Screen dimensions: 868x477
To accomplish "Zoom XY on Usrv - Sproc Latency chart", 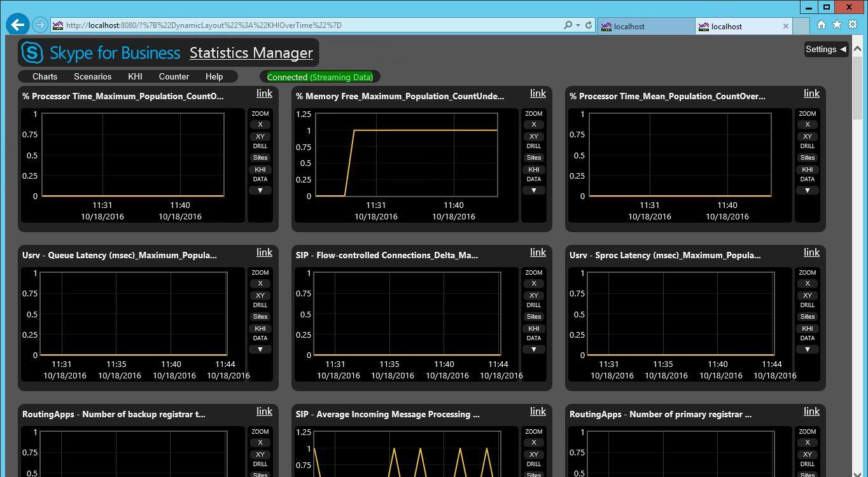I will 807,296.
